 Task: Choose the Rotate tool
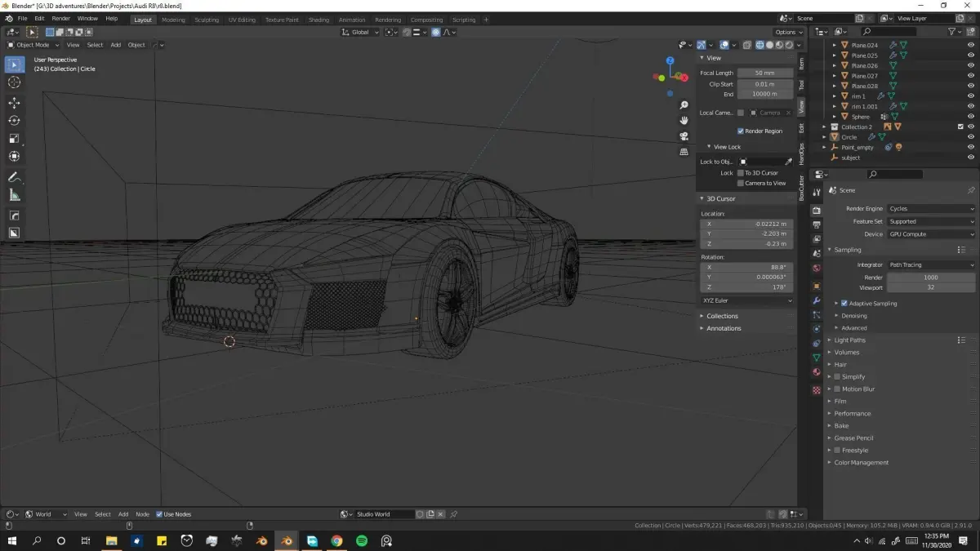pyautogui.click(x=15, y=121)
